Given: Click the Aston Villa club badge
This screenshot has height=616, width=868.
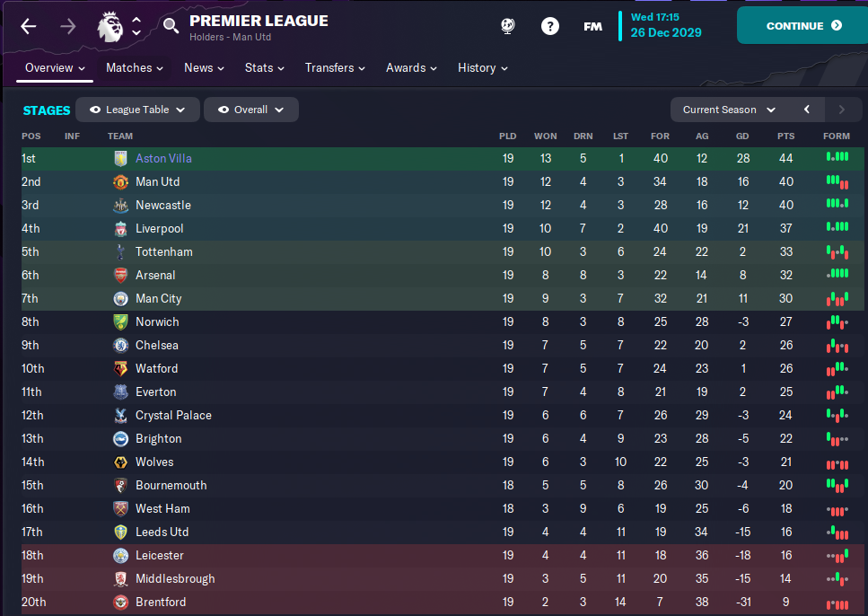Looking at the screenshot, I should click(120, 158).
